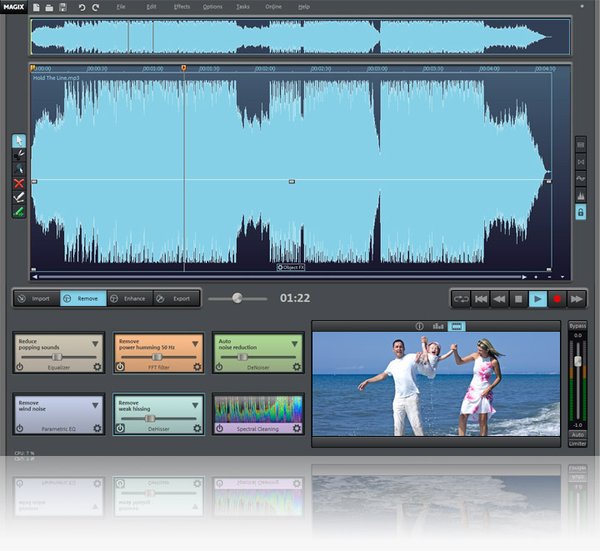Viewport: 600px width, 551px height.
Task: Click the Object FX button under the waveform
Action: pyautogui.click(x=291, y=267)
